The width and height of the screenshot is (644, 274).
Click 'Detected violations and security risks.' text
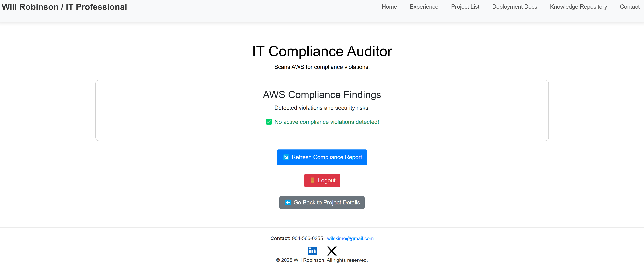point(322,108)
